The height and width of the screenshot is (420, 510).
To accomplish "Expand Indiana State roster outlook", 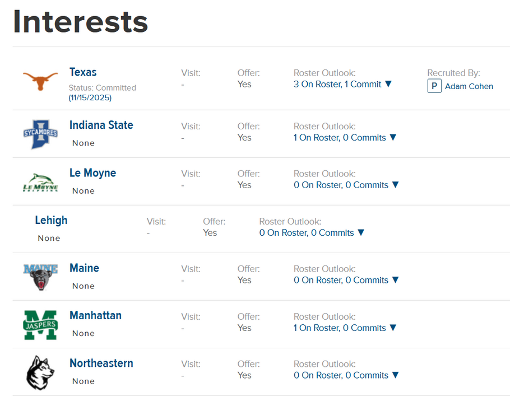I will [393, 137].
